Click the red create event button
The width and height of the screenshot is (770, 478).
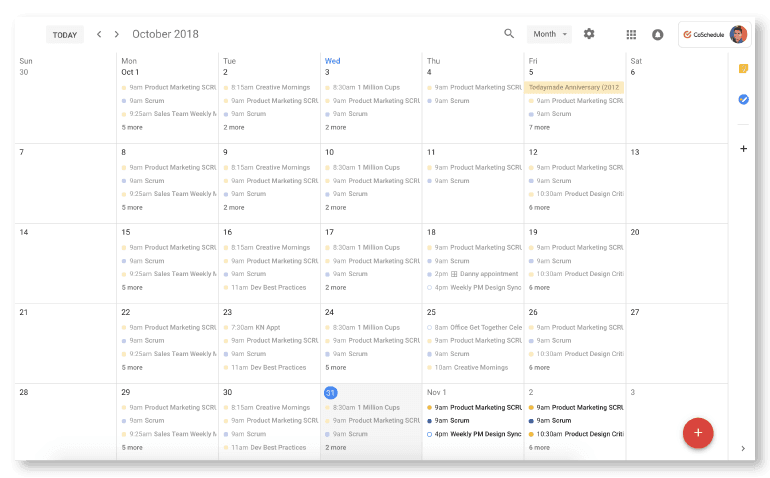pyautogui.click(x=698, y=432)
